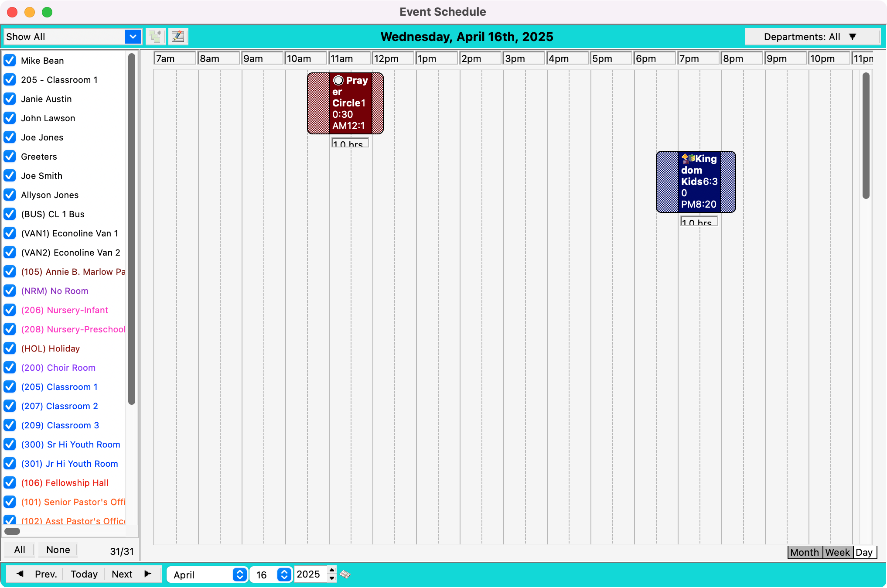
Task: Click the left arrow beside Prev.
Action: pos(20,574)
